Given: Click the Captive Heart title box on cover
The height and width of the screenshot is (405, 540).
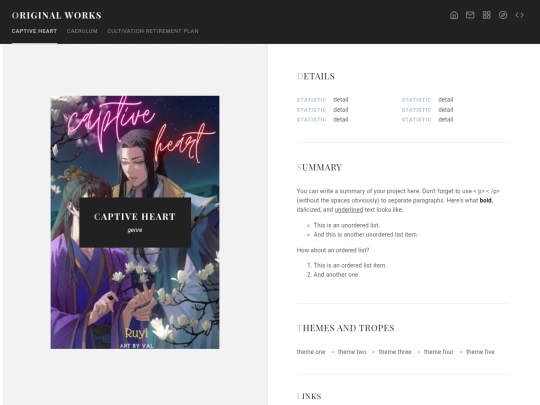Looking at the screenshot, I should click(x=135, y=222).
